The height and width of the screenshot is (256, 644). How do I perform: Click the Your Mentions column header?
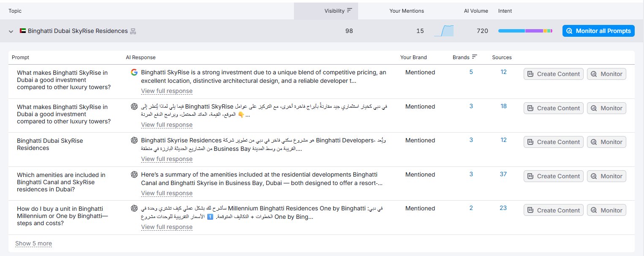coord(407,11)
